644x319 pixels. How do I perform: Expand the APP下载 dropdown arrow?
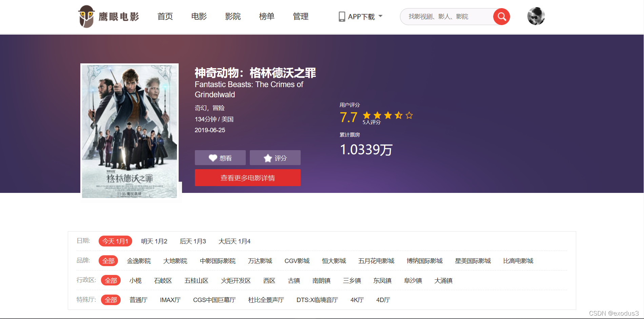click(x=380, y=16)
